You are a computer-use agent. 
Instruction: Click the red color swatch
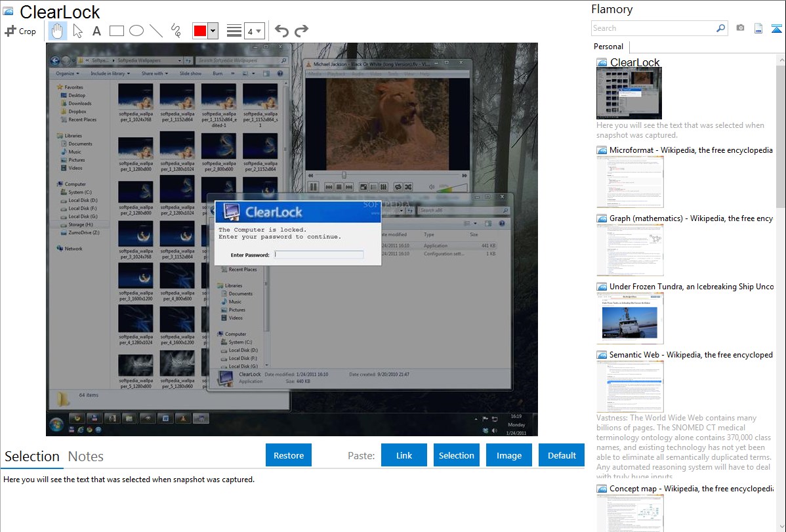pyautogui.click(x=200, y=31)
